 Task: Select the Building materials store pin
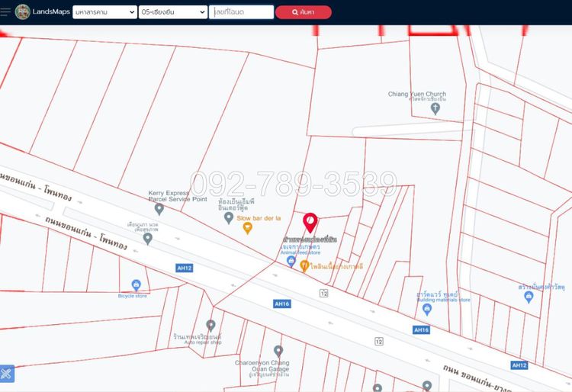(427, 310)
